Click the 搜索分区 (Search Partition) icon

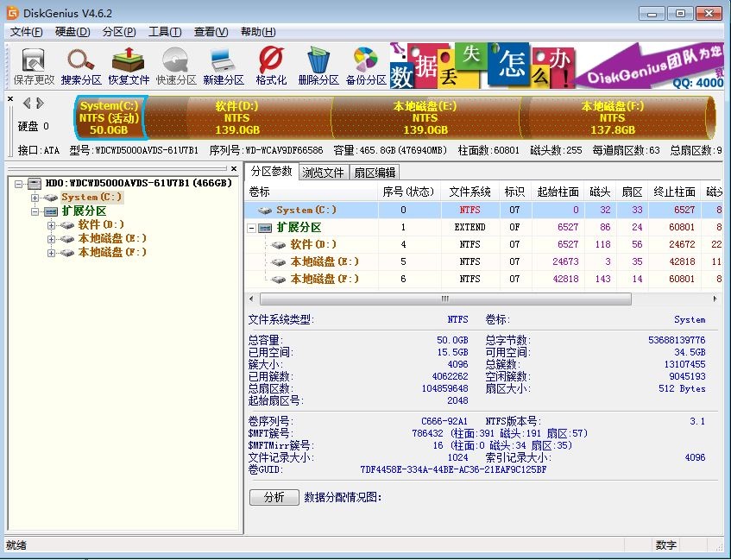pyautogui.click(x=81, y=66)
